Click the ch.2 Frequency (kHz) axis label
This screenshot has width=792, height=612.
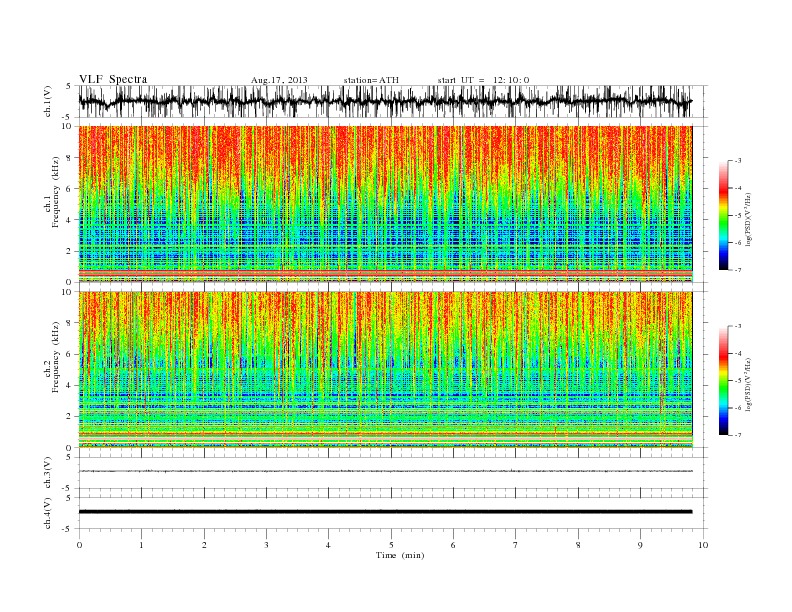52,356
